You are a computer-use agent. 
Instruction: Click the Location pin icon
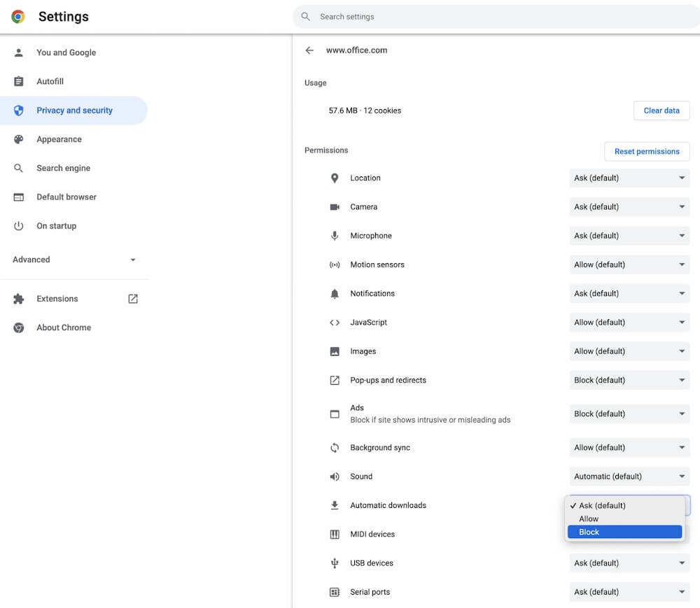coord(335,178)
